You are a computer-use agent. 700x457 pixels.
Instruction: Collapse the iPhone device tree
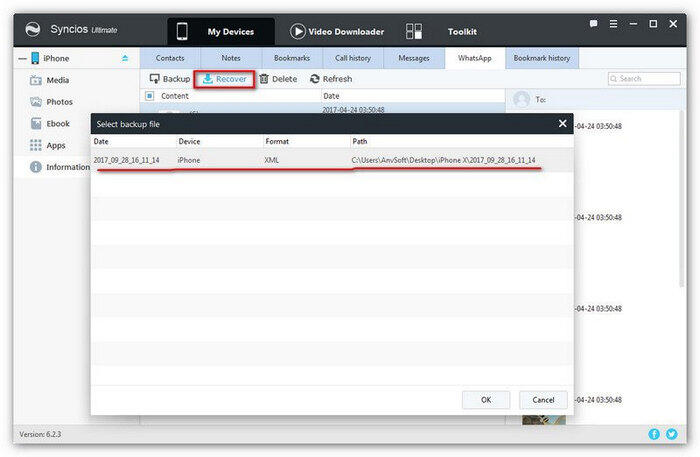point(21,59)
